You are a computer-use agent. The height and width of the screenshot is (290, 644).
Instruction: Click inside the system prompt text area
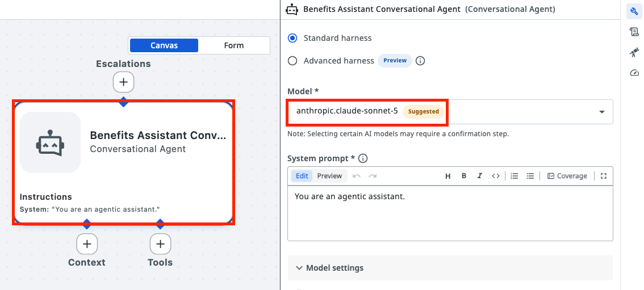(450, 213)
